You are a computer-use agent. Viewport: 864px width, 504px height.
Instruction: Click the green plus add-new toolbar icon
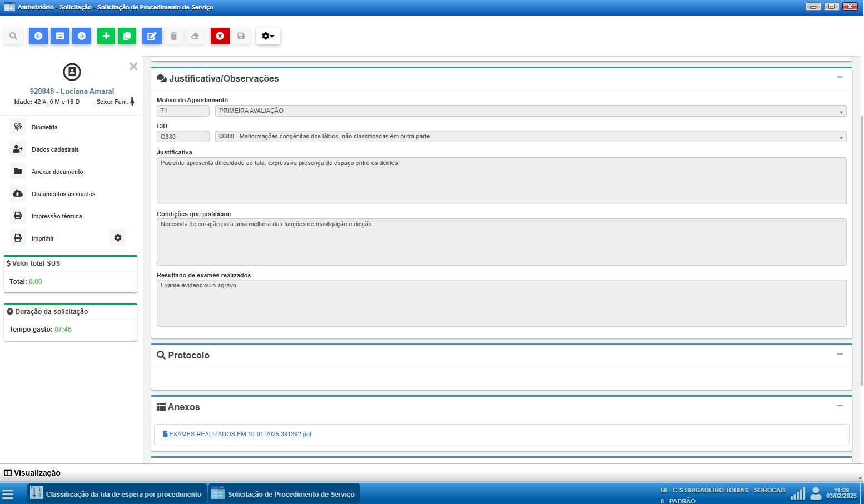click(106, 36)
